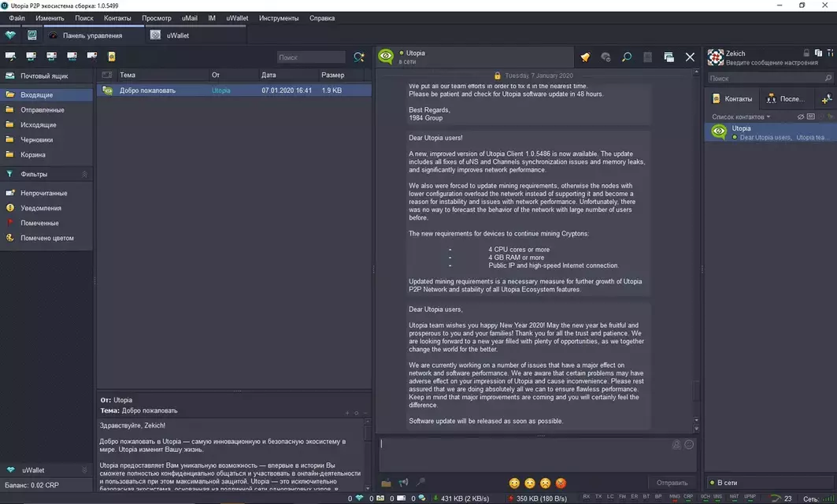Filter by Уведомления notifications
The width and height of the screenshot is (837, 504).
click(46, 208)
